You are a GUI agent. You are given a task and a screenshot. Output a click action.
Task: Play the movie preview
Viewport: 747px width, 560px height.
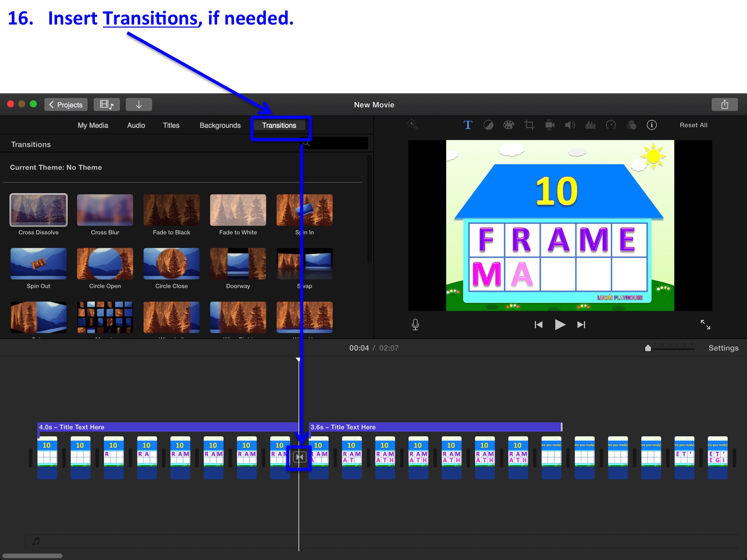[x=559, y=324]
